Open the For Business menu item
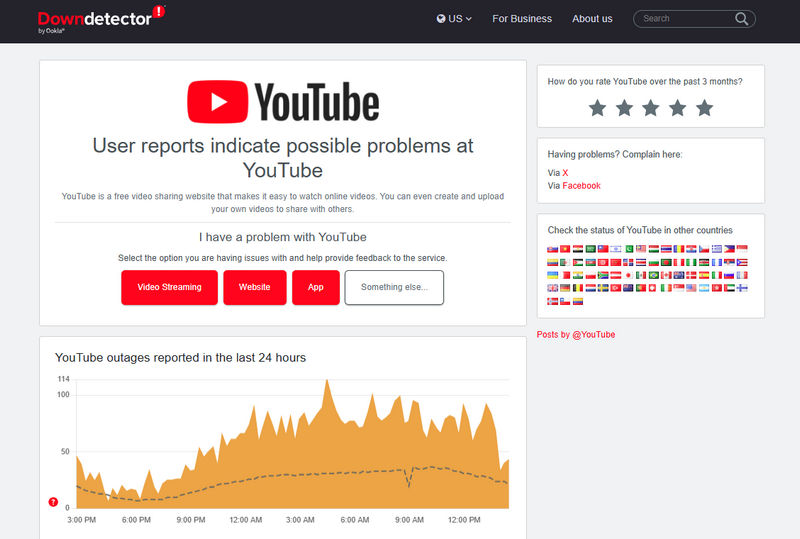Viewport: 800px width, 539px height. (x=521, y=19)
